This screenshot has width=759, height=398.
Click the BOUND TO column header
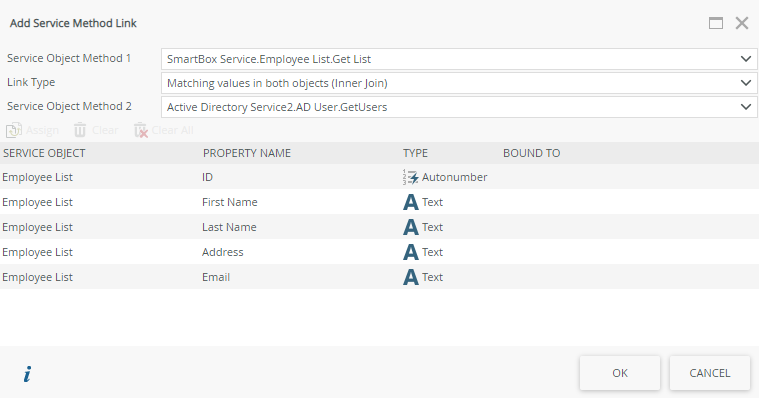coord(531,153)
